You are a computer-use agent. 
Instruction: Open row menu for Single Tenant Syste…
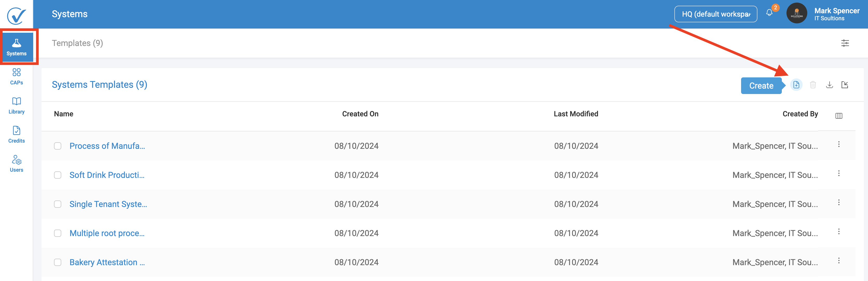[x=839, y=203]
